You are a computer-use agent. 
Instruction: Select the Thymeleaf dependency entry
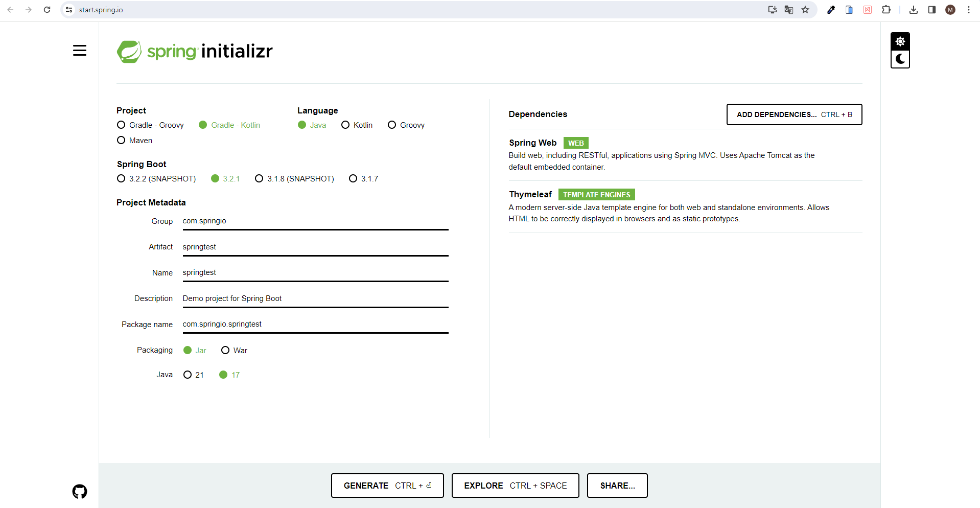[x=685, y=206]
